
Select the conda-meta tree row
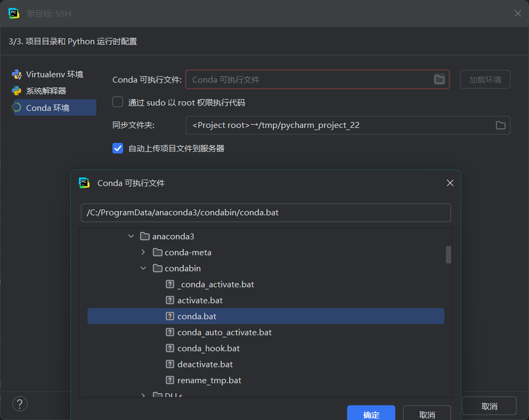tap(266, 252)
